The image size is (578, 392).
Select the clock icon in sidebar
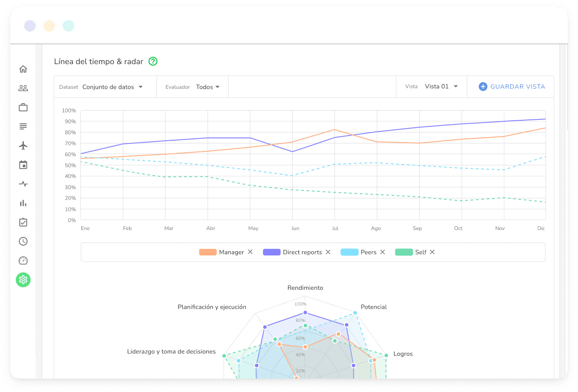(x=23, y=242)
